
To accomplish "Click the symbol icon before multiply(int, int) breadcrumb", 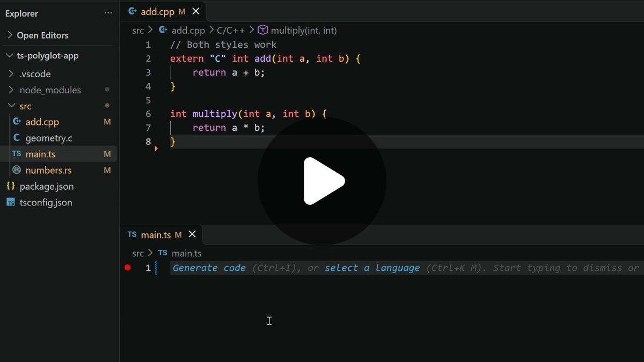I will coord(263,31).
